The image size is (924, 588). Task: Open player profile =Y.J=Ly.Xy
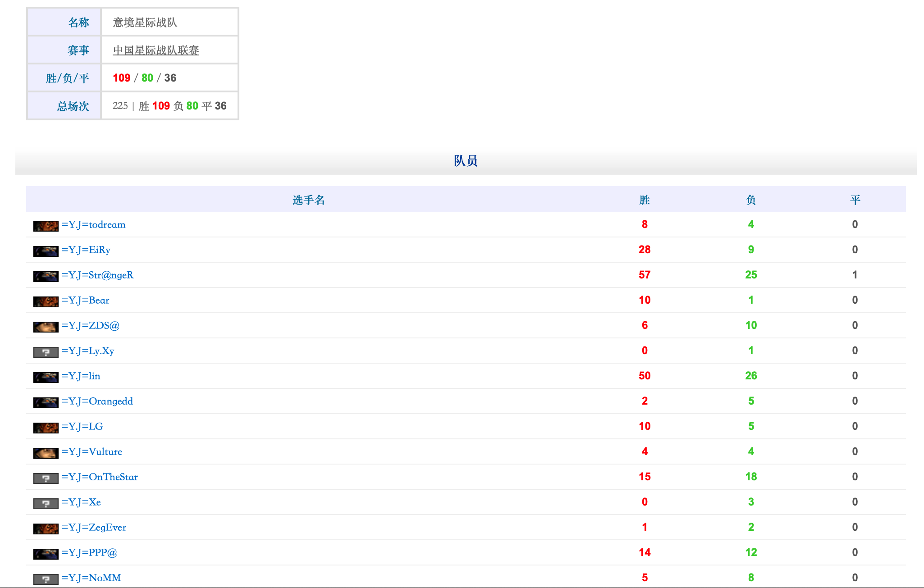point(88,351)
